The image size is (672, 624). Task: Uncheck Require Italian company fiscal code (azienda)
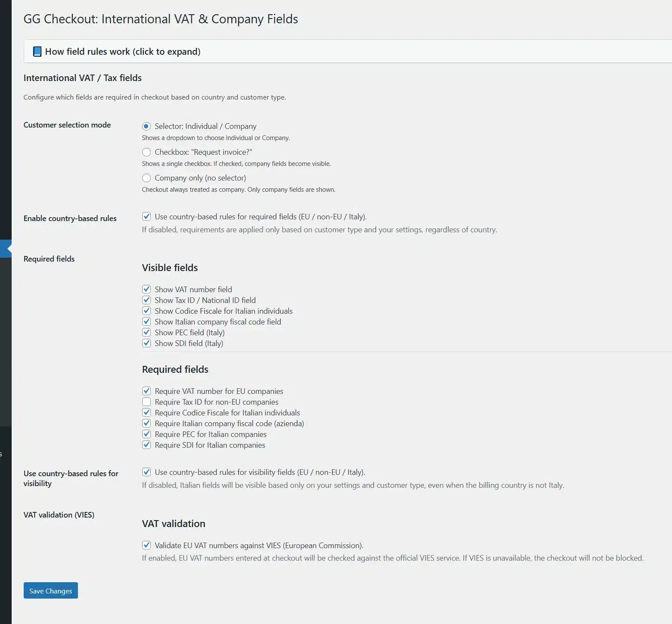pos(146,423)
